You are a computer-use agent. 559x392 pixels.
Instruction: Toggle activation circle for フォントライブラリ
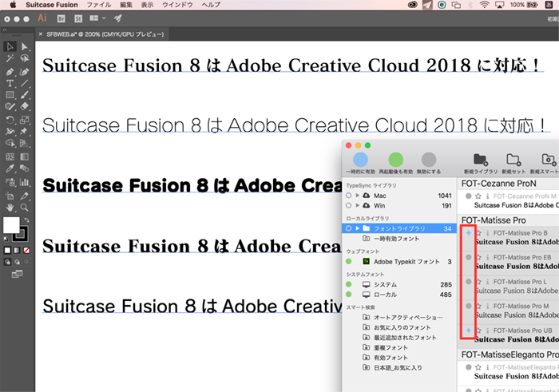point(349,228)
